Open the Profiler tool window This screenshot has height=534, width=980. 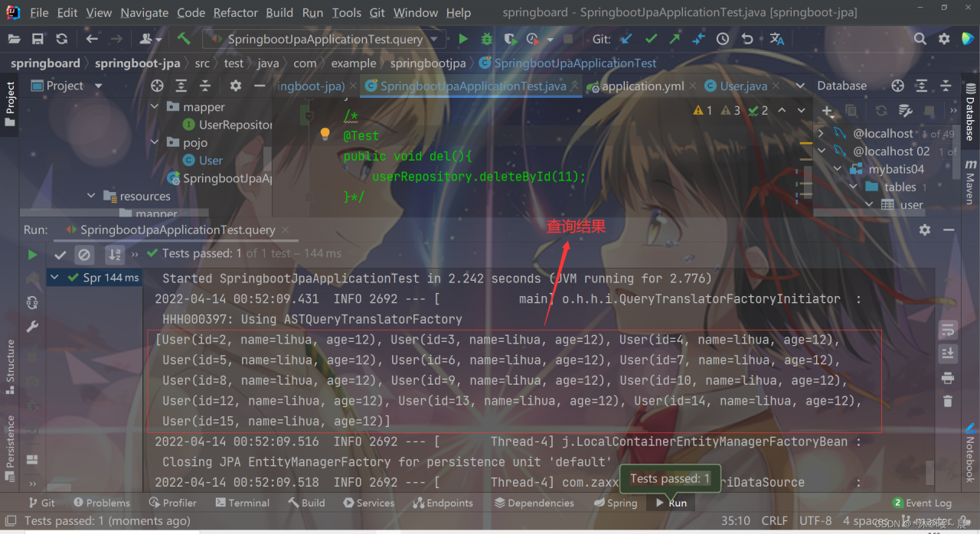(x=173, y=503)
